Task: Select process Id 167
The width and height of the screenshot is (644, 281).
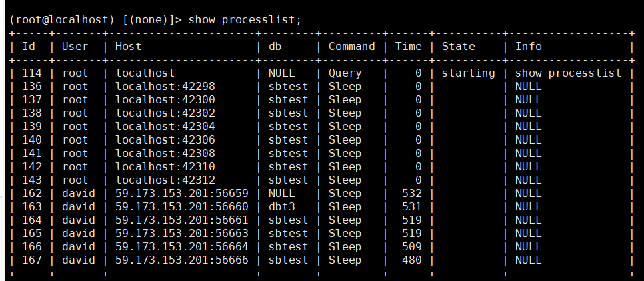Action: pos(31,260)
